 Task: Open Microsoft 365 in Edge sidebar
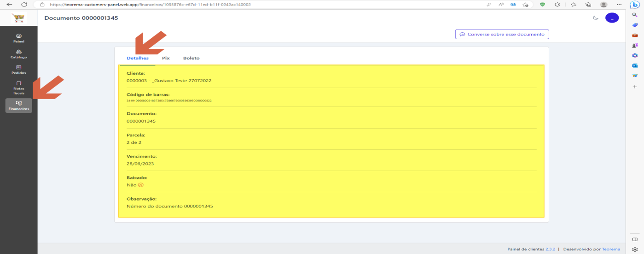click(635, 55)
